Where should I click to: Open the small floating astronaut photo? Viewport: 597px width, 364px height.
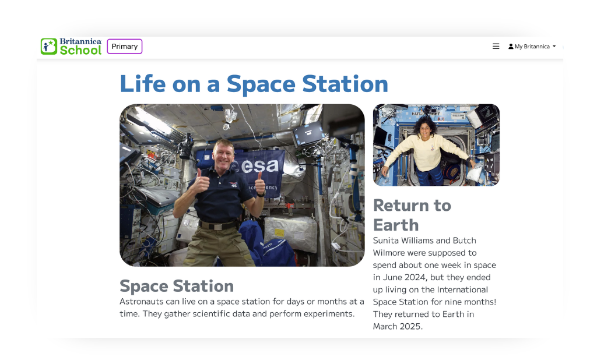coord(436,145)
